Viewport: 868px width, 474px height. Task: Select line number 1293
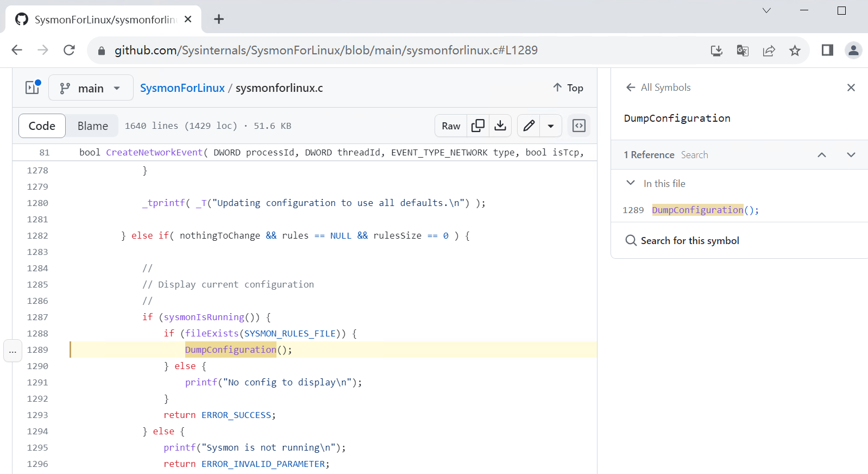[x=37, y=415]
